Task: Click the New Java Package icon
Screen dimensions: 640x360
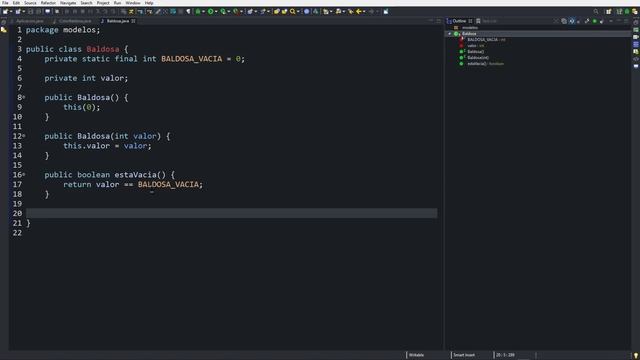Action: [x=250, y=11]
